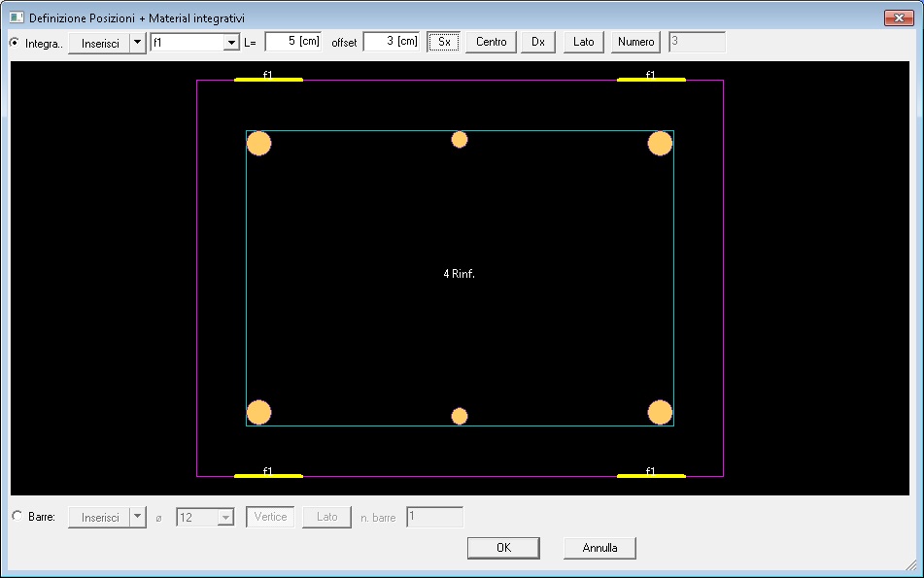Click the offset input field
Viewport: 924px width, 578px height.
[391, 42]
